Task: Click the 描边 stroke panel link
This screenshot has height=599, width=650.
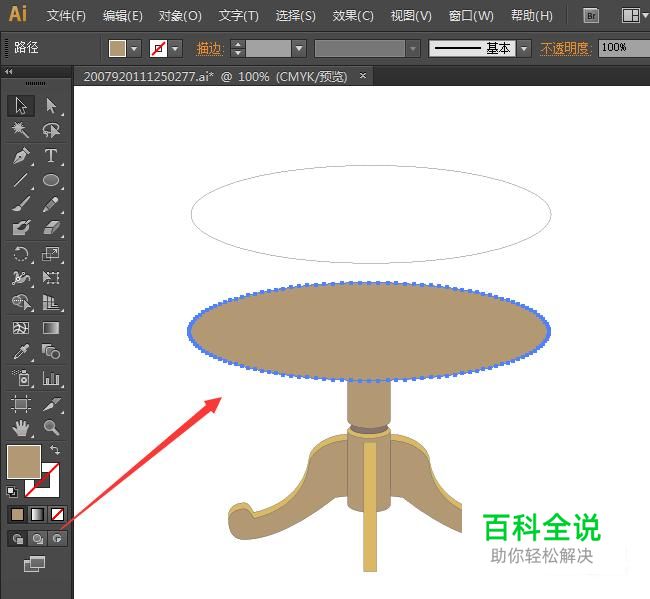Action: tap(210, 49)
